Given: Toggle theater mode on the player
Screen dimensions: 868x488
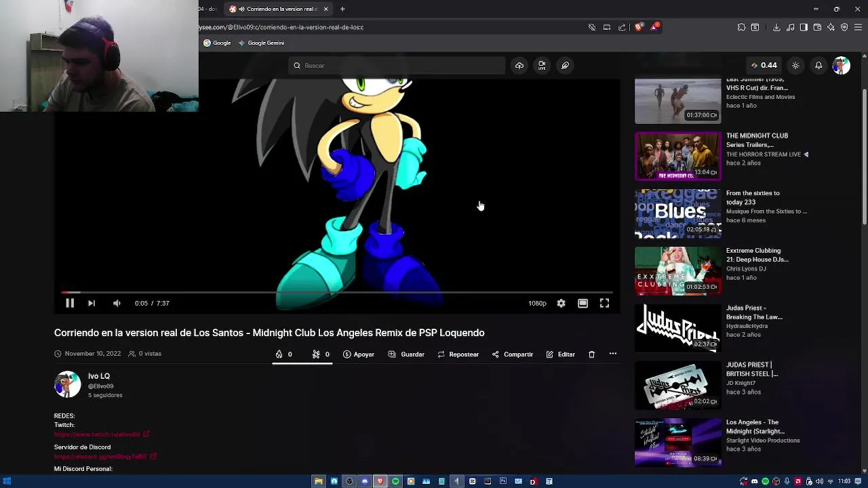Looking at the screenshot, I should coord(583,303).
